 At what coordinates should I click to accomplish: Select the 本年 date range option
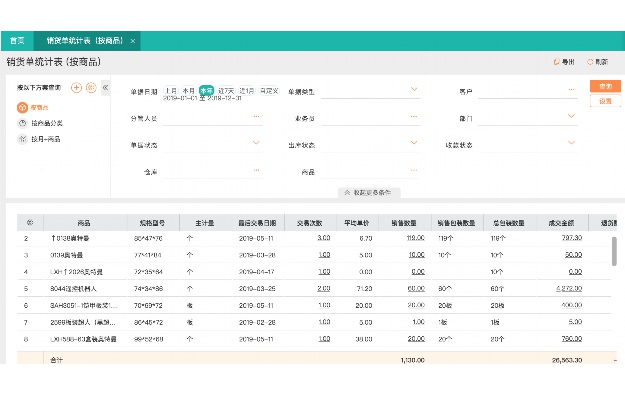pyautogui.click(x=206, y=90)
